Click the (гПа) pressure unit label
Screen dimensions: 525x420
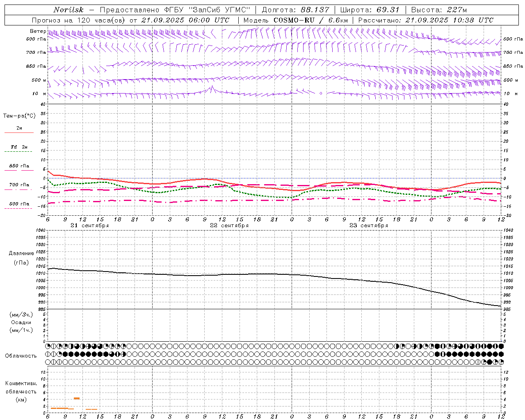click(x=21, y=262)
